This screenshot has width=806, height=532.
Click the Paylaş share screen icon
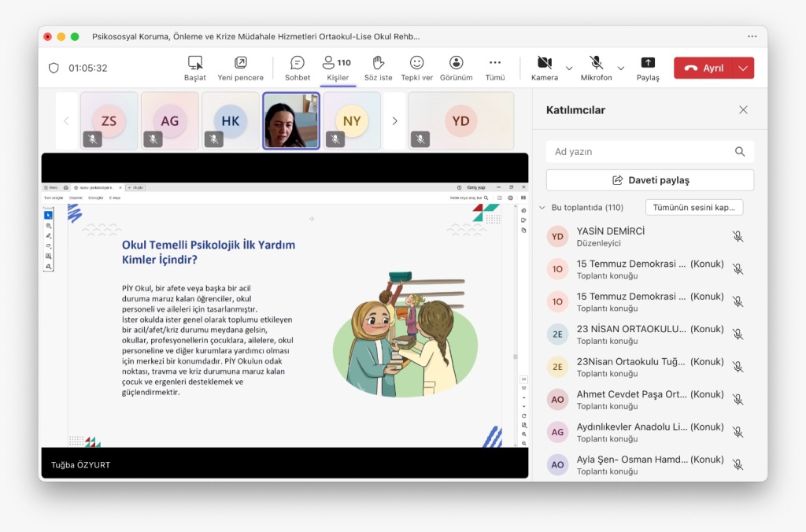click(648, 64)
